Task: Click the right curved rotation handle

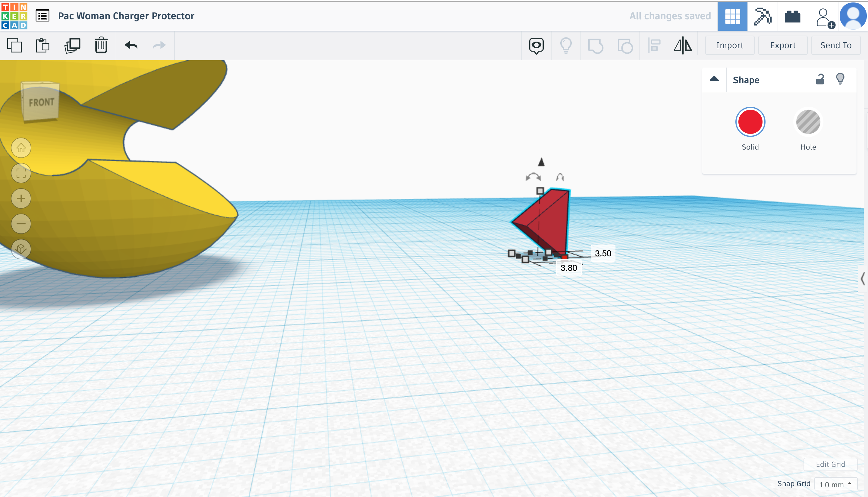Action: [560, 177]
